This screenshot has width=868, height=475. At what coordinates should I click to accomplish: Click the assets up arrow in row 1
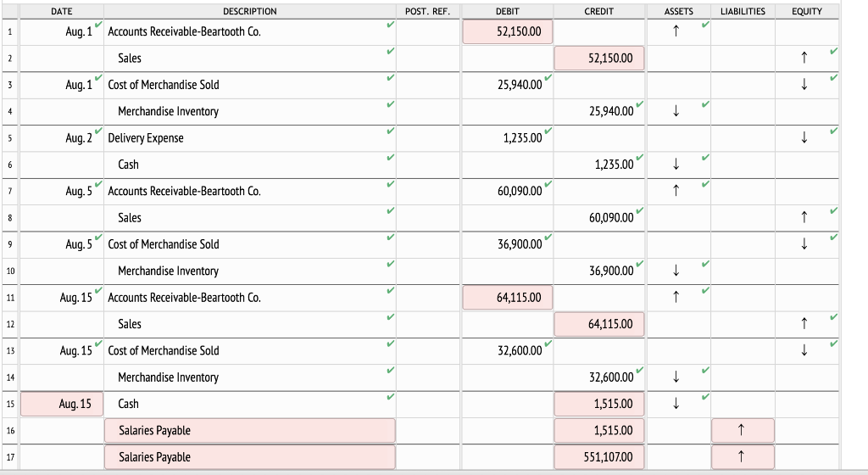(x=676, y=31)
